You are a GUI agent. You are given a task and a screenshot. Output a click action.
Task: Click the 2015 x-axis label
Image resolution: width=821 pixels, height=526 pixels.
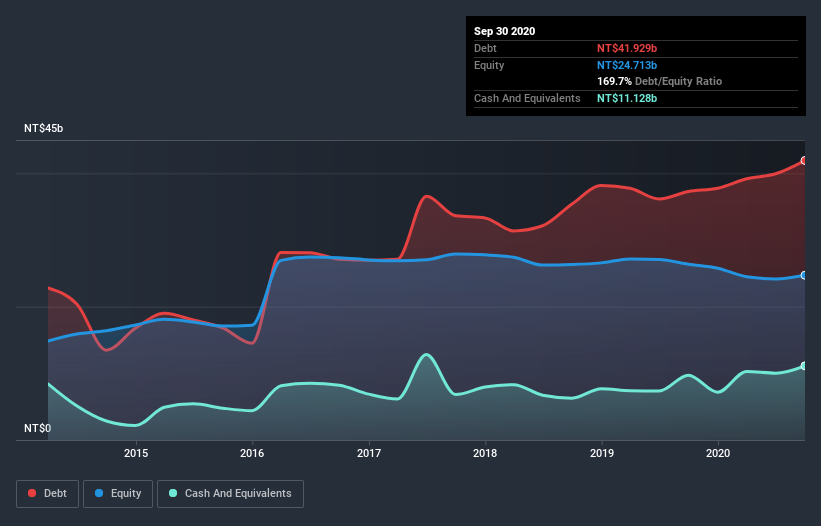[136, 453]
